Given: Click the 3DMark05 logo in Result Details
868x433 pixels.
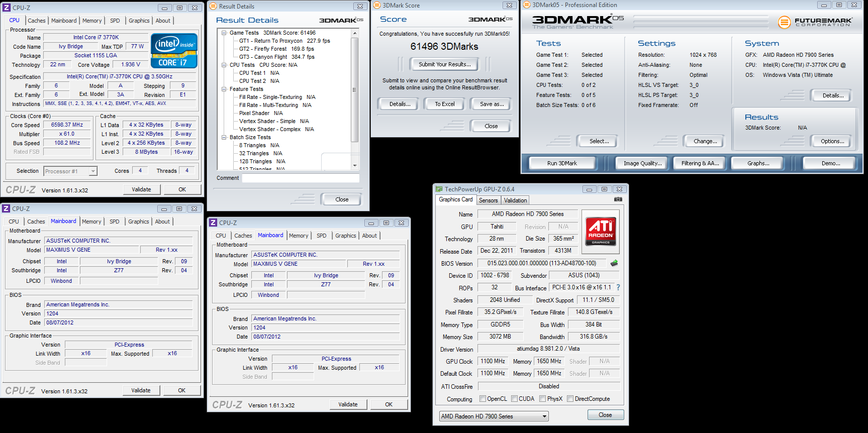Looking at the screenshot, I should click(x=341, y=21).
